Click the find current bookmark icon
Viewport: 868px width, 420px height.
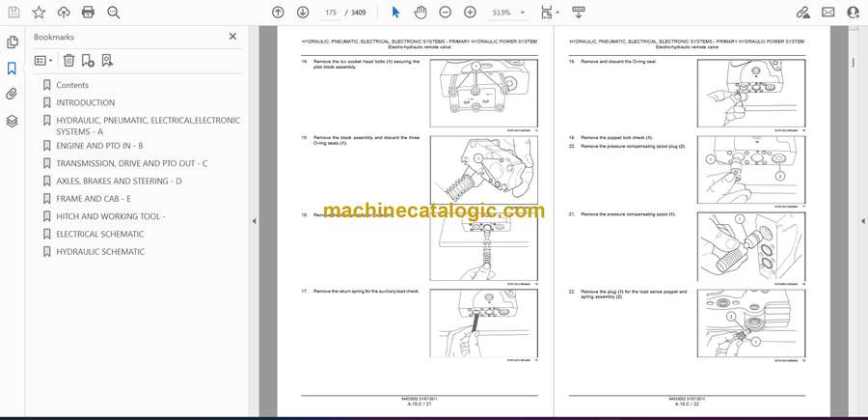pos(107,61)
